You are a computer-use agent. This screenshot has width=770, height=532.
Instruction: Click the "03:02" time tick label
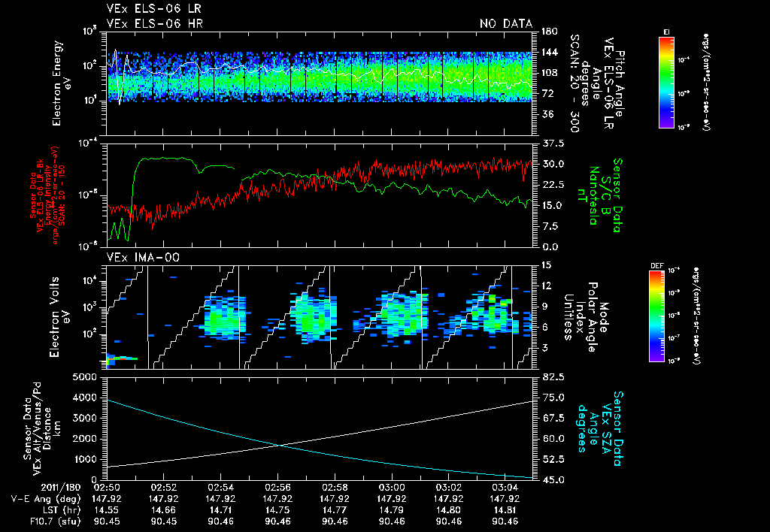(449, 489)
